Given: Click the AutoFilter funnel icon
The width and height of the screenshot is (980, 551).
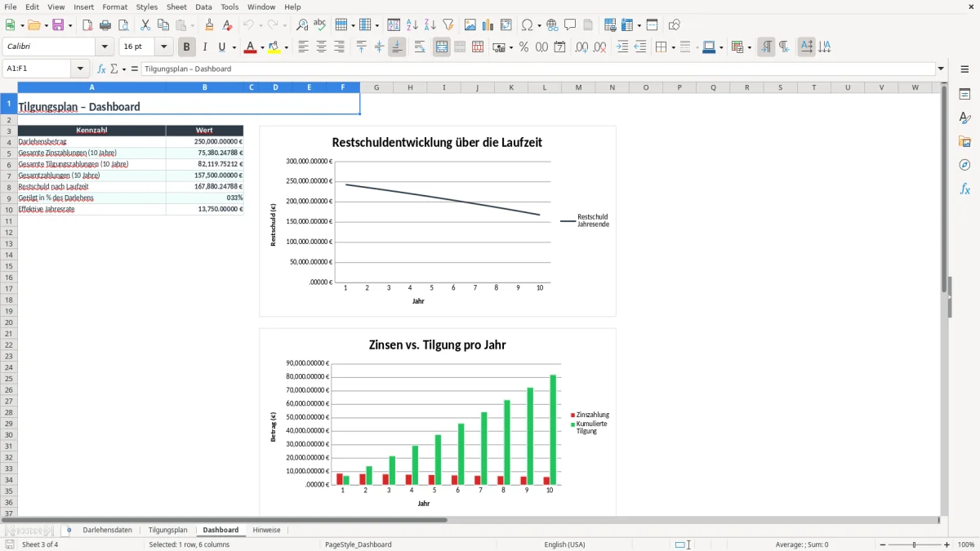Looking at the screenshot, I should coord(448,25).
